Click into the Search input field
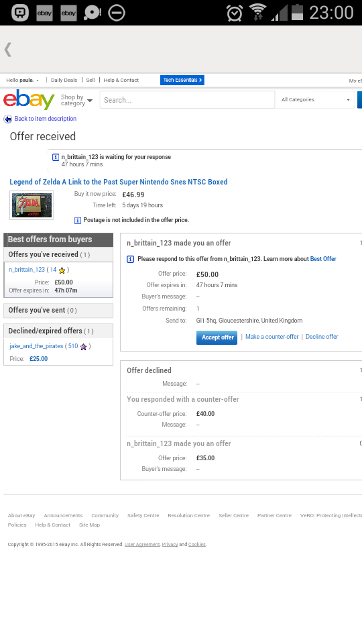 [x=187, y=100]
